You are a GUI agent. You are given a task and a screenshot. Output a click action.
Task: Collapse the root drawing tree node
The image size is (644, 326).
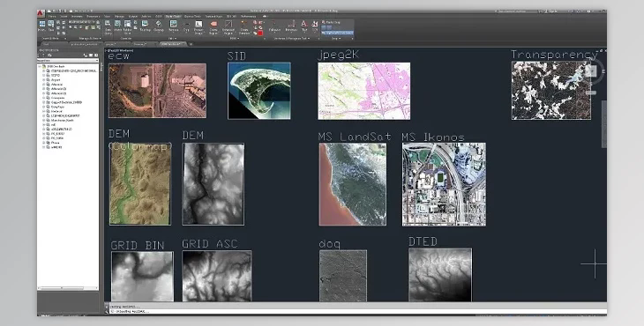[41, 66]
